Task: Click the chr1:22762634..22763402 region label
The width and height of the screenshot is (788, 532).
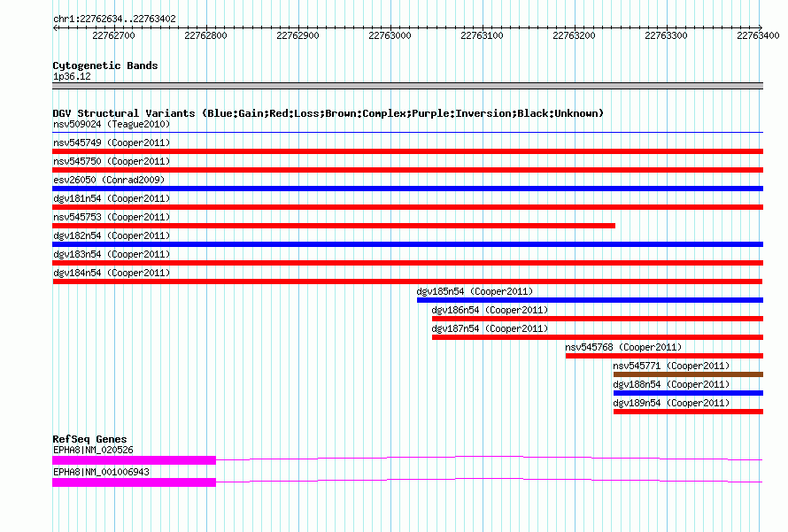Action: point(113,19)
